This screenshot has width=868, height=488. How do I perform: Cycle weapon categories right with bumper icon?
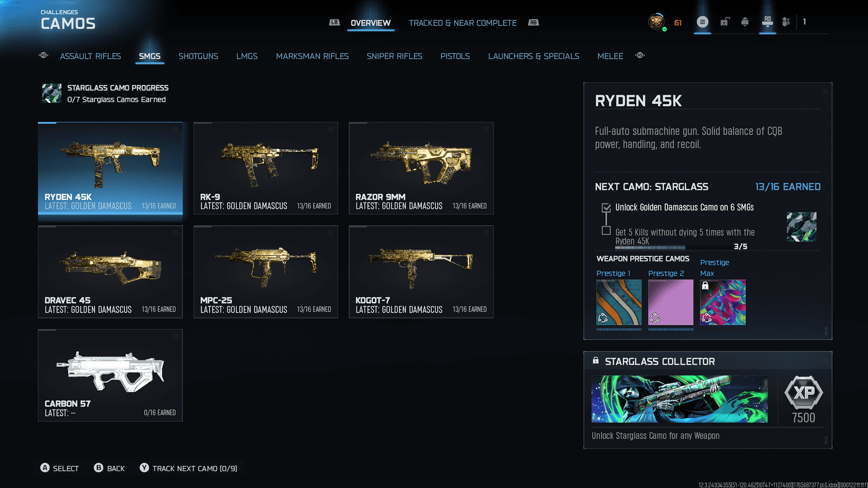[x=640, y=56]
